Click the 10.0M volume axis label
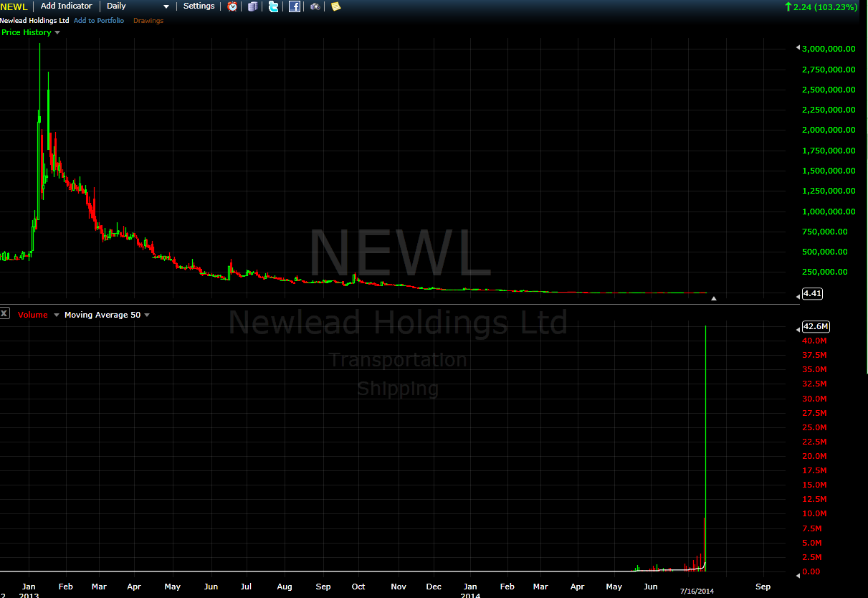This screenshot has width=868, height=598. [x=815, y=513]
